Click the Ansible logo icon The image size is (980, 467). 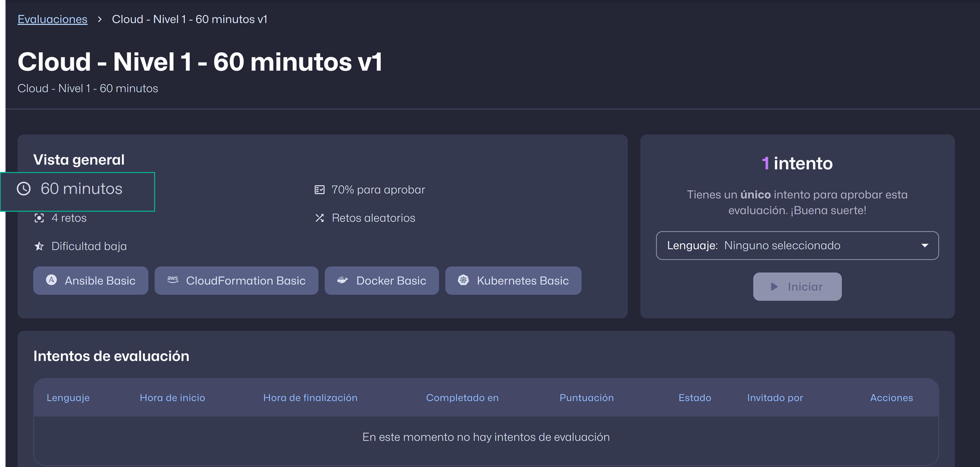51,280
